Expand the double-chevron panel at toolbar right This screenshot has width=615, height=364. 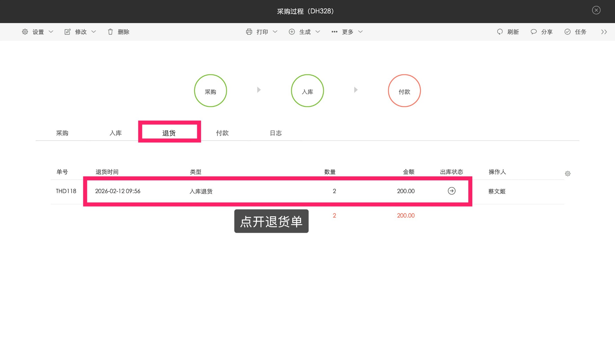(604, 32)
